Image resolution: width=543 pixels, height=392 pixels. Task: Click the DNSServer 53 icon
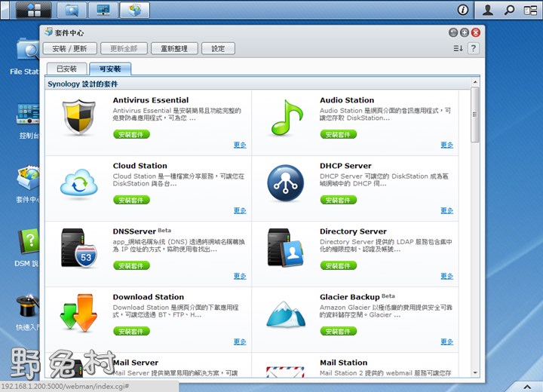[79, 248]
